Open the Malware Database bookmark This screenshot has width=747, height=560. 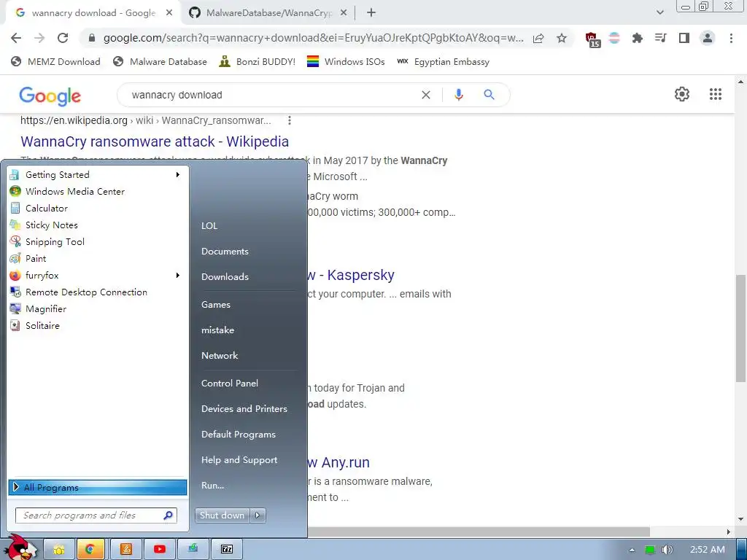[x=160, y=61]
